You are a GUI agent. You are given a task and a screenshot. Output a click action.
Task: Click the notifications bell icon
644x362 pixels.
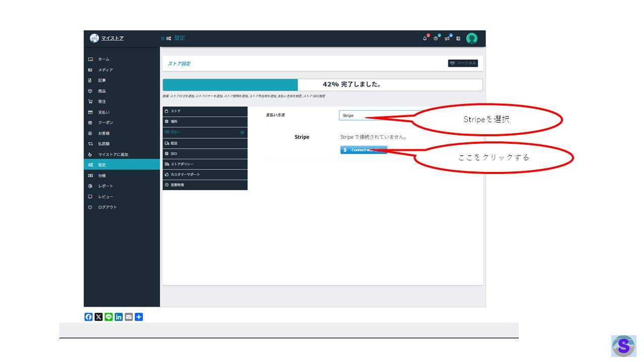click(x=425, y=38)
